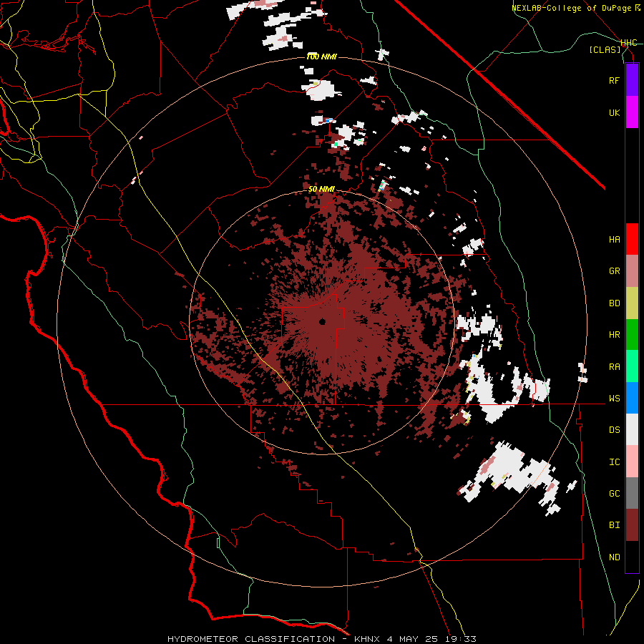Click the '[CLAS]' units label
This screenshot has height=644, width=644.
605,49
